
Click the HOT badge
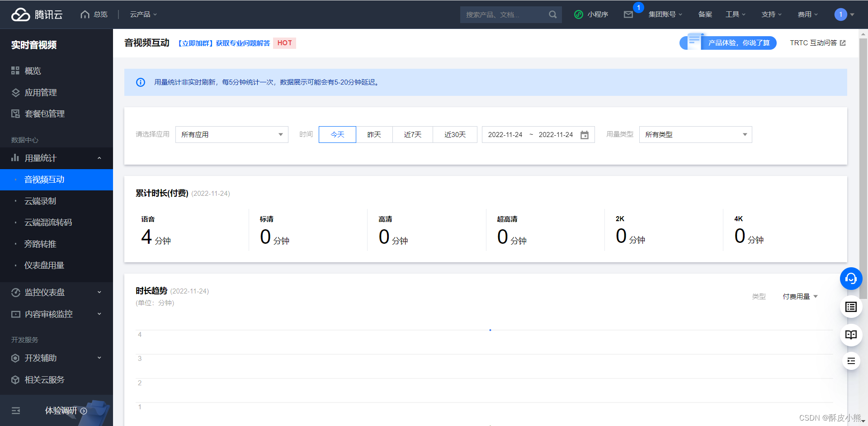click(x=284, y=43)
